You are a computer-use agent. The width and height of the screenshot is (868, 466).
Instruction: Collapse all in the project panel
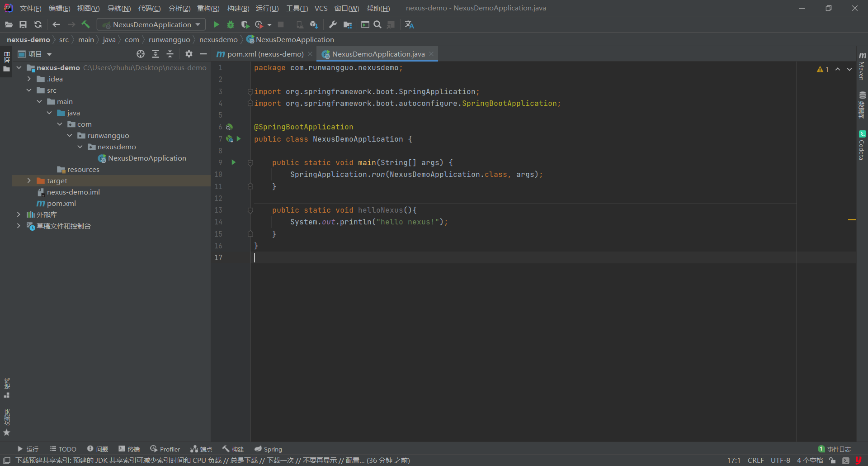(x=170, y=54)
